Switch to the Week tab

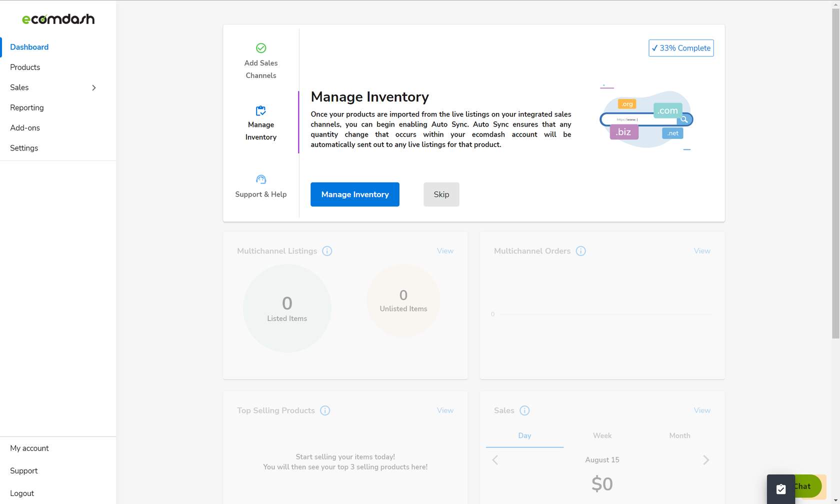coord(602,435)
